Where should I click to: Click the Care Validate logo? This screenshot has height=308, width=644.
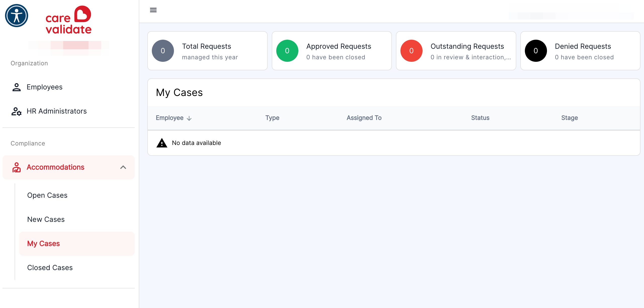tap(68, 20)
